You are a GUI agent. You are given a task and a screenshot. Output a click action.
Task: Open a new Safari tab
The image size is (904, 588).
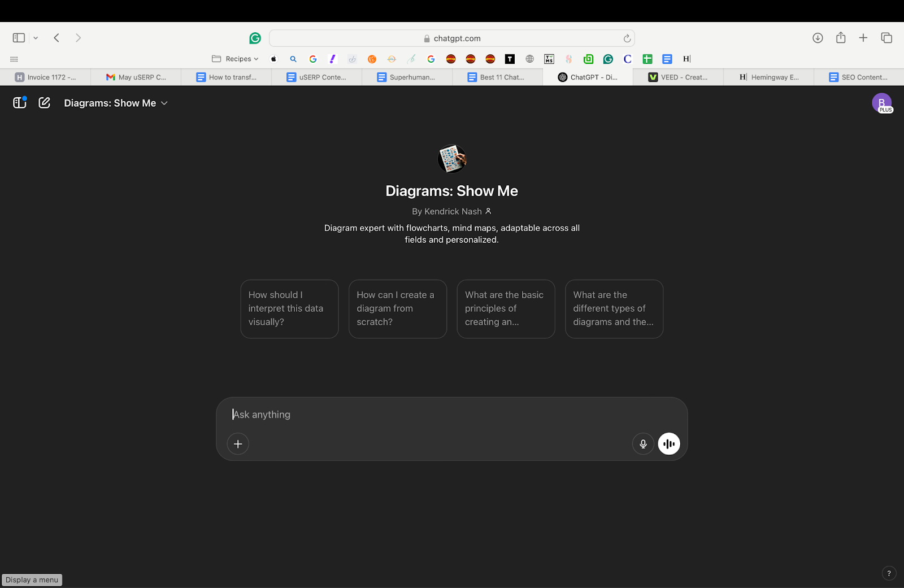click(x=863, y=38)
